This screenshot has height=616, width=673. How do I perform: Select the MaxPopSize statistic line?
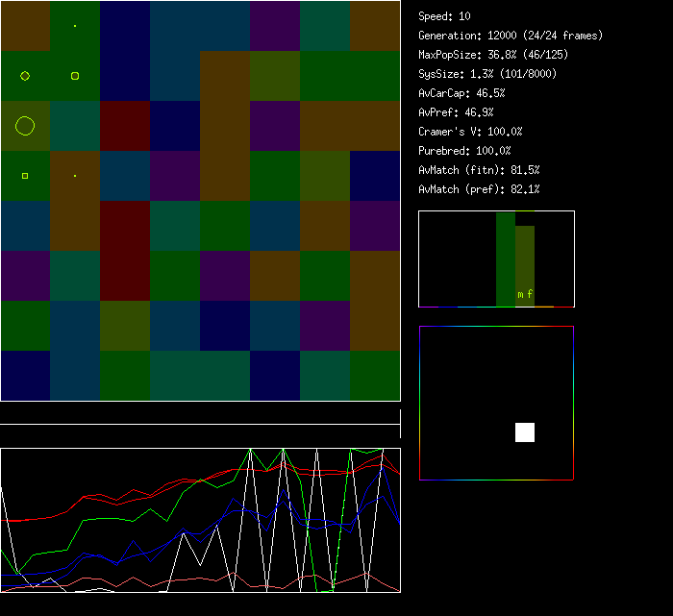pos(487,55)
